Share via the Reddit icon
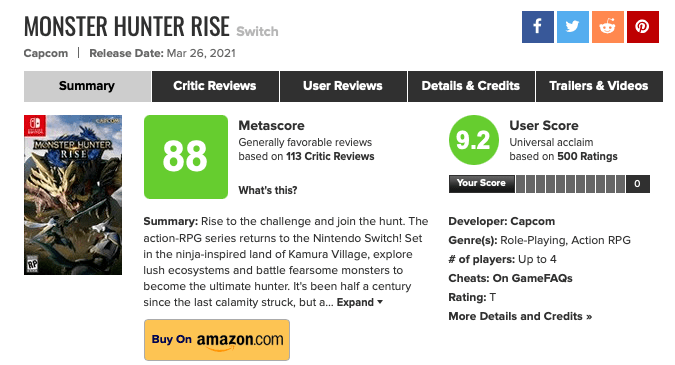The image size is (675, 365). click(x=607, y=27)
